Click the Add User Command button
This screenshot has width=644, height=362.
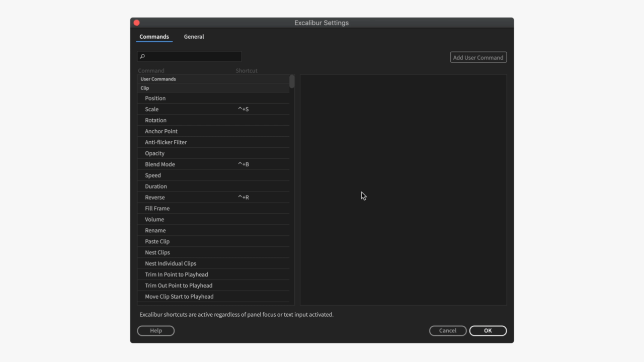[478, 57]
